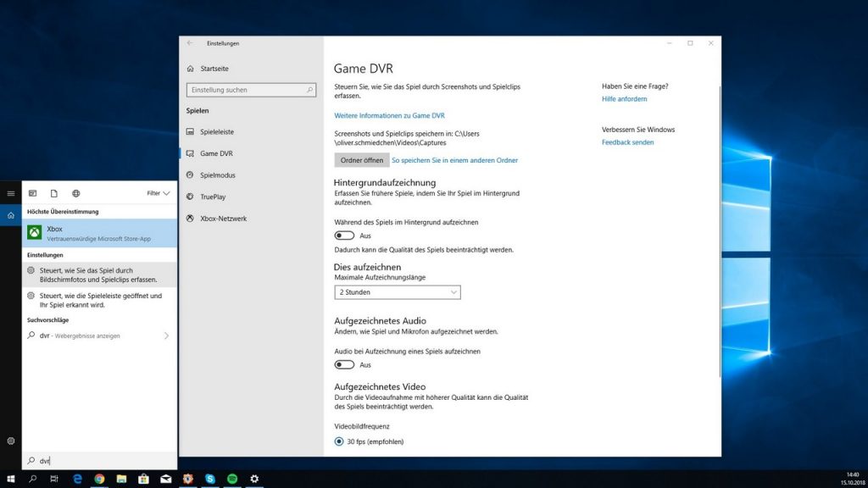The width and height of the screenshot is (868, 488).
Task: Click the dvr search text box
Action: [100, 460]
